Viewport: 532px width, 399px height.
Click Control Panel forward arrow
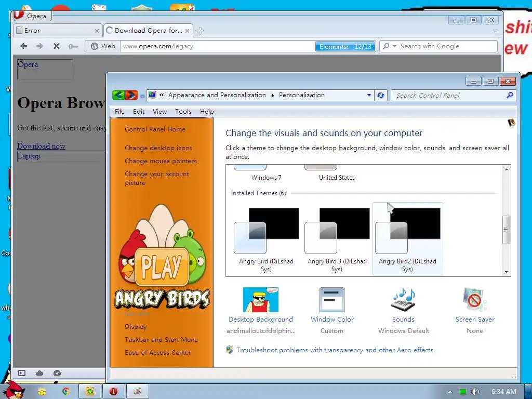pyautogui.click(x=131, y=95)
